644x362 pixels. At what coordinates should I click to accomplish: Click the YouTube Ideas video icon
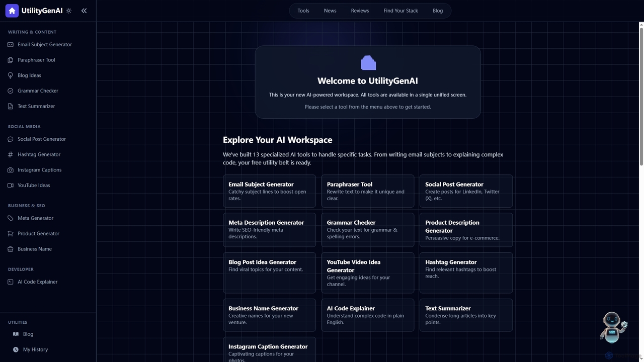point(11,186)
